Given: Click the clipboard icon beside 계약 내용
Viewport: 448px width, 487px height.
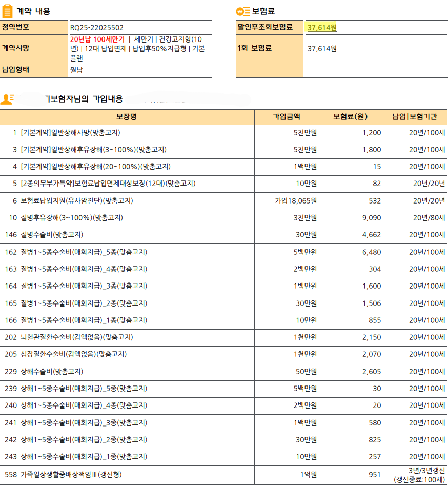Looking at the screenshot, I should pyautogui.click(x=8, y=11).
